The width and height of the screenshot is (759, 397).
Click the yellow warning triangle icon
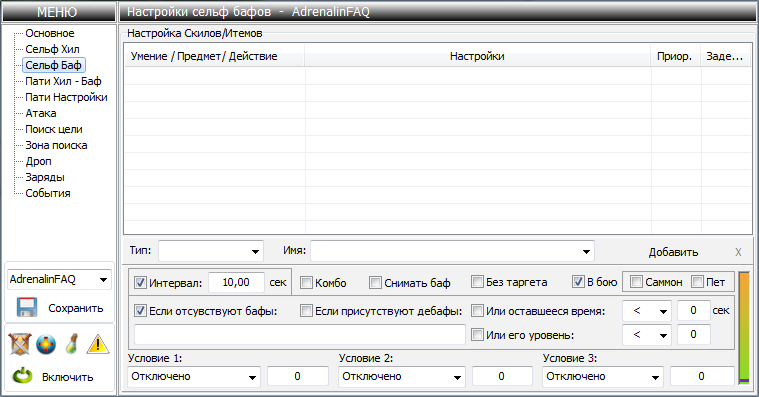(98, 344)
